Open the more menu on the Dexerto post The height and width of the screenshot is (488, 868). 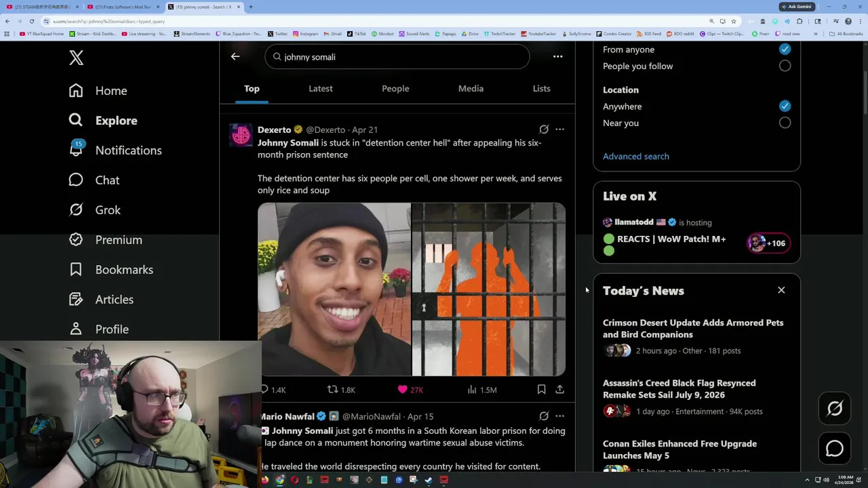559,129
